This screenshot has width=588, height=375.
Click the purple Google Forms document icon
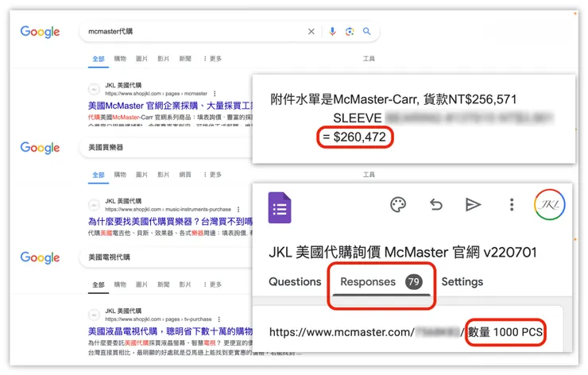pos(280,207)
